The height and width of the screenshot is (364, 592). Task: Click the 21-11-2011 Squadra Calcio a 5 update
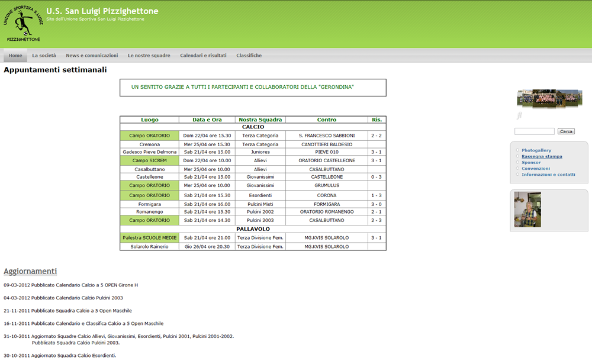[67, 311]
